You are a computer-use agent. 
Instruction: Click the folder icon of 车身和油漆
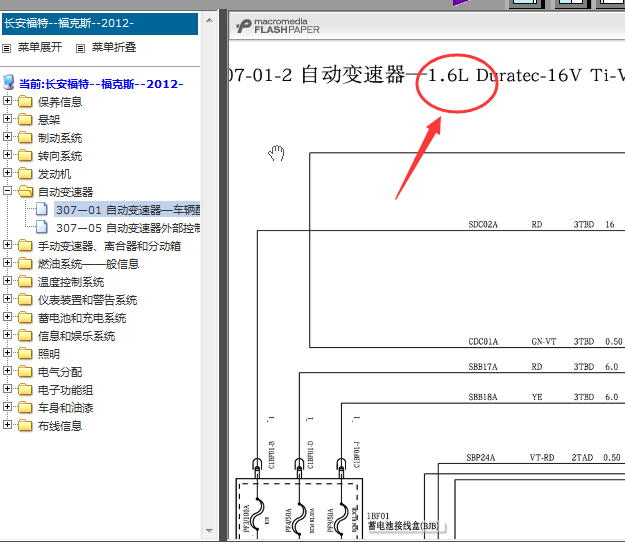(x=25, y=407)
